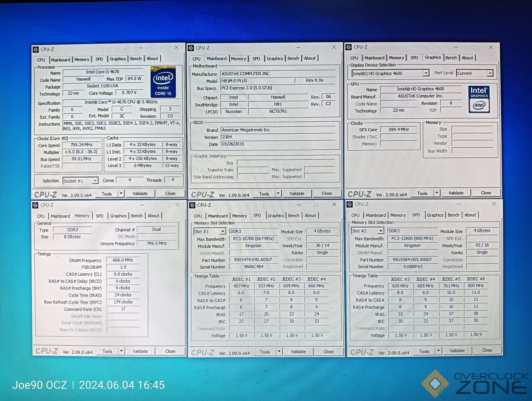Click JEDEC #6 frequency 800 MHz
The width and height of the screenshot is (532, 401).
(x=476, y=285)
